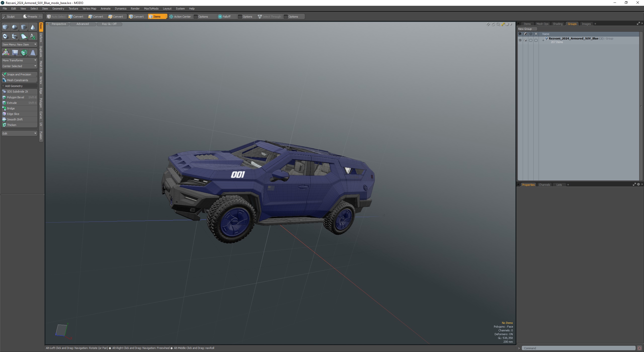Screen dimensions: 644x352
Task: Click the Thicken tool
Action: click(19, 125)
